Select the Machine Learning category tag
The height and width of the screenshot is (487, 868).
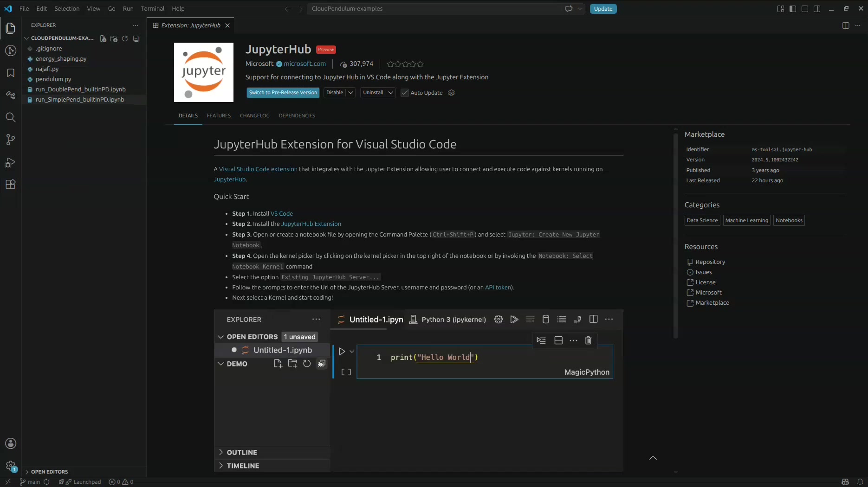[x=746, y=221]
